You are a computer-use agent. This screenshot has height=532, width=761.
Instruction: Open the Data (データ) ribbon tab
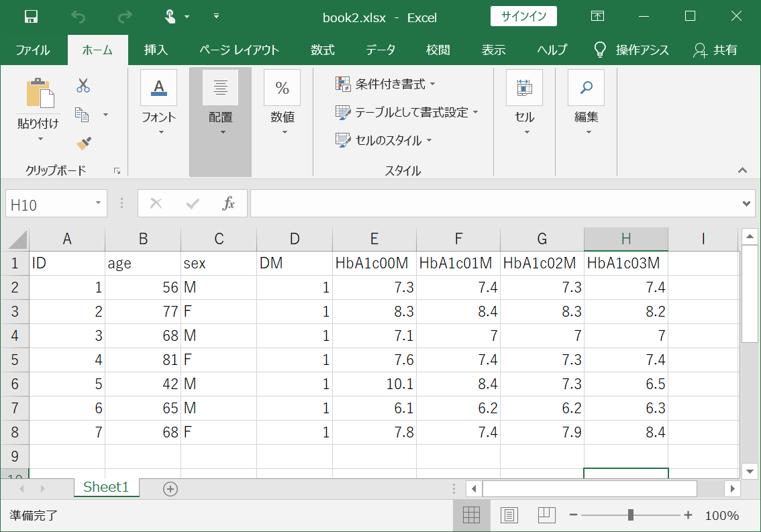[380, 50]
